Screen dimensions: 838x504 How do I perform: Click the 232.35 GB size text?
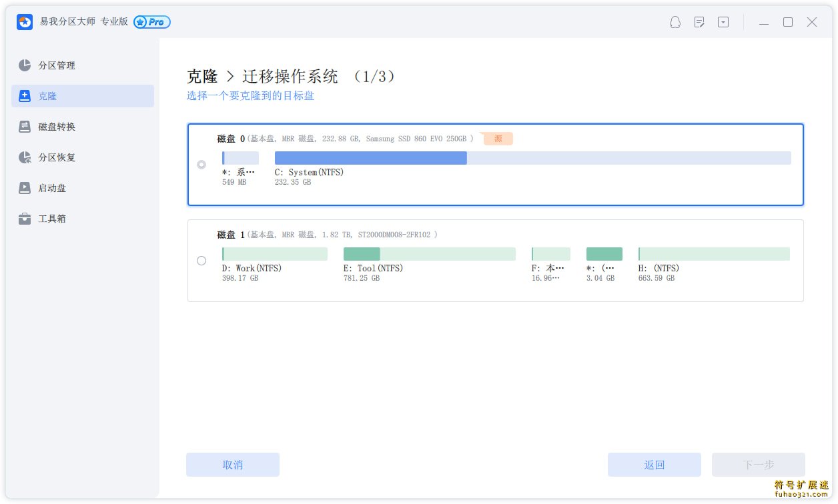tap(293, 183)
